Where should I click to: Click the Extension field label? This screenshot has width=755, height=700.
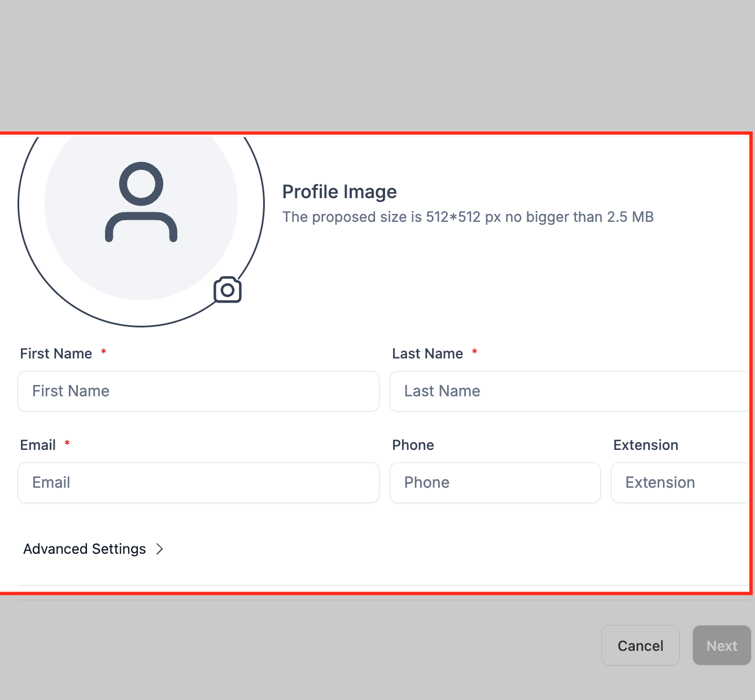pyautogui.click(x=645, y=445)
